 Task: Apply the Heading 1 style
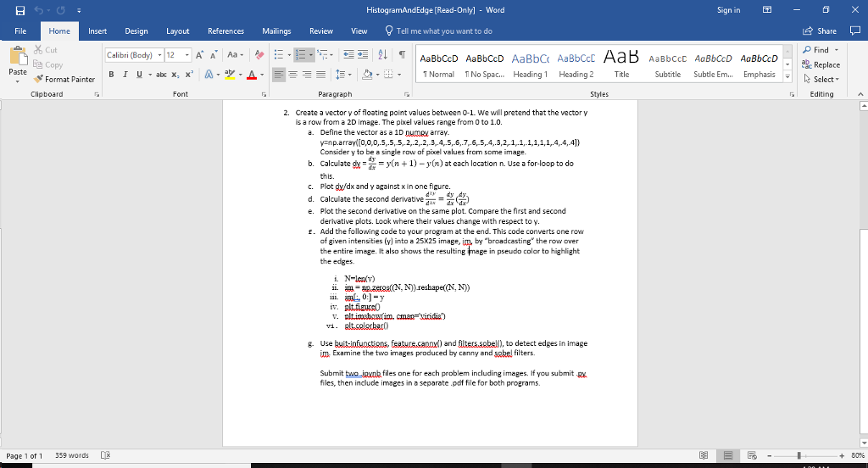(530, 64)
